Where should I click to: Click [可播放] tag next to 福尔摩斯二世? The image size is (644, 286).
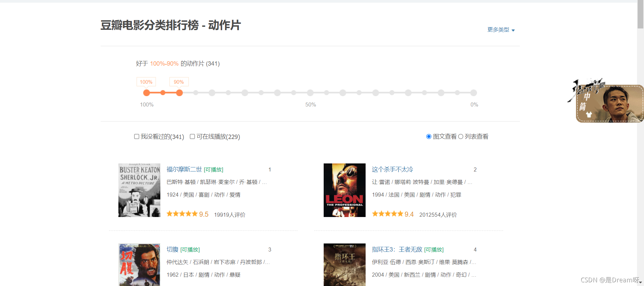click(214, 170)
